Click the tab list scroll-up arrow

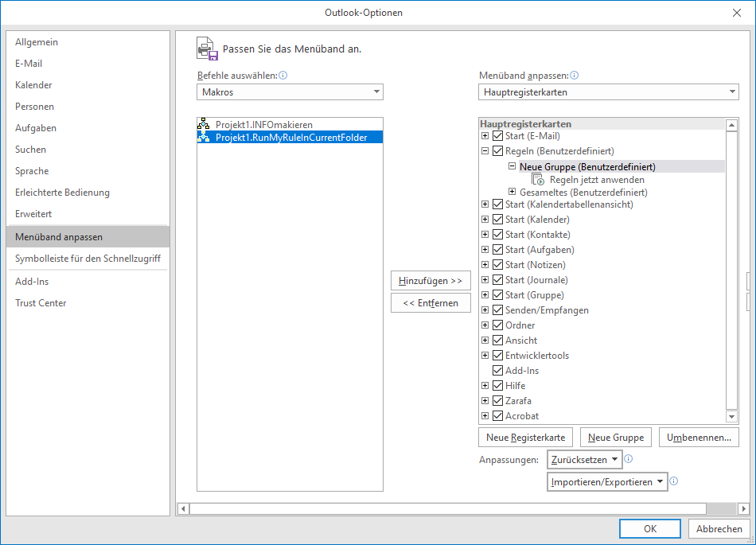point(731,125)
